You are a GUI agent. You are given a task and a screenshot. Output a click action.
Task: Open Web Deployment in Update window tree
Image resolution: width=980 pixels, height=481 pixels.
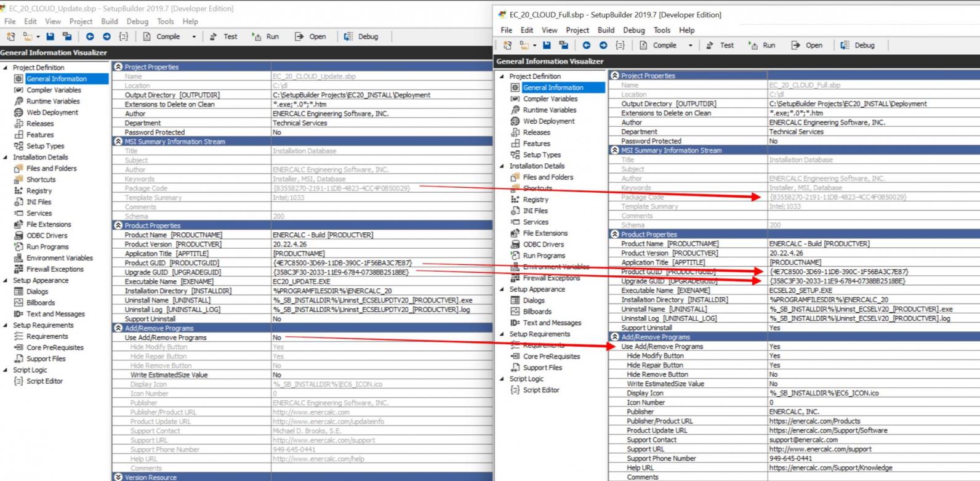52,112
